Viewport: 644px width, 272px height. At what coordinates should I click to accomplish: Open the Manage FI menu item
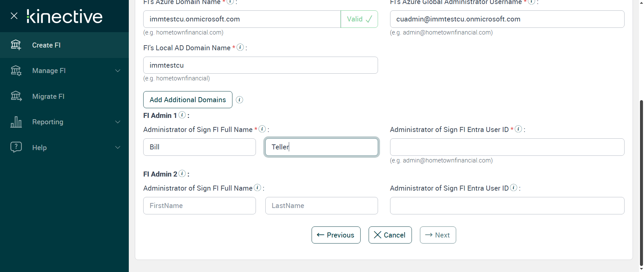(x=49, y=71)
